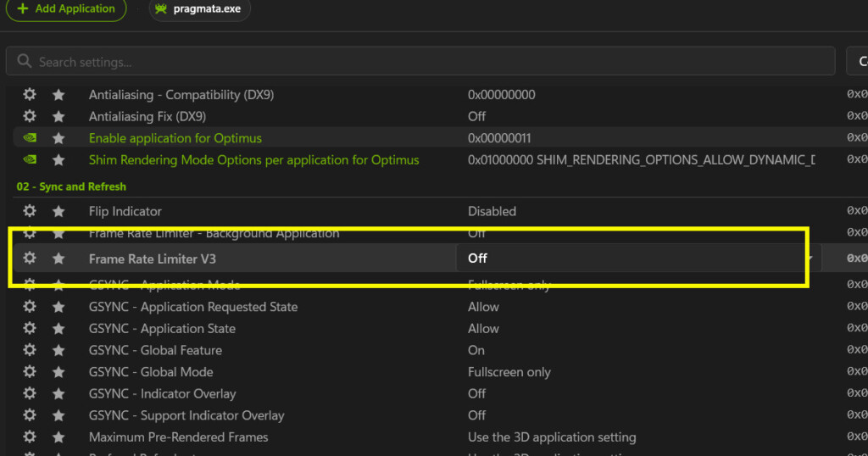Select the Antialiasing - Compatibility (DX9) setting name
868x456 pixels.
[x=181, y=95]
